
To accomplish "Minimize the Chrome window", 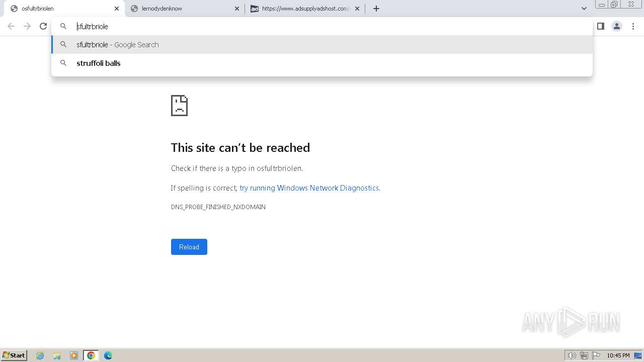I will click(x=601, y=4).
